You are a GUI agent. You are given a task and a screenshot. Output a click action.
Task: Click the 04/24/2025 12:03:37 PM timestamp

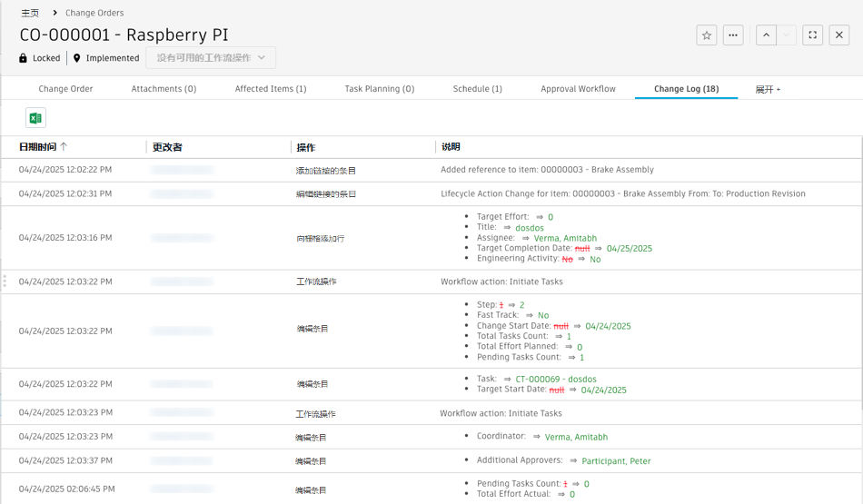(x=65, y=460)
